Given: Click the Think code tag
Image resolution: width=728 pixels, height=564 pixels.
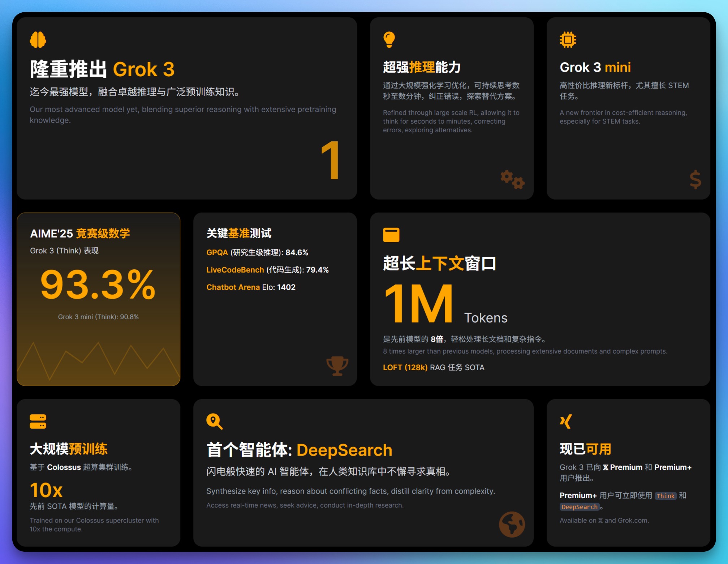Looking at the screenshot, I should [x=665, y=496].
